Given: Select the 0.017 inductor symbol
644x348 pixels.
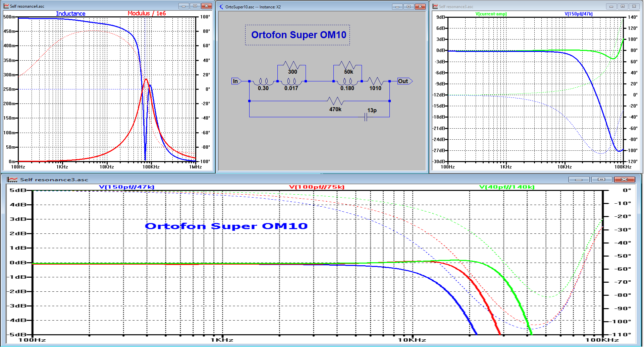Looking at the screenshot, I should click(291, 81).
